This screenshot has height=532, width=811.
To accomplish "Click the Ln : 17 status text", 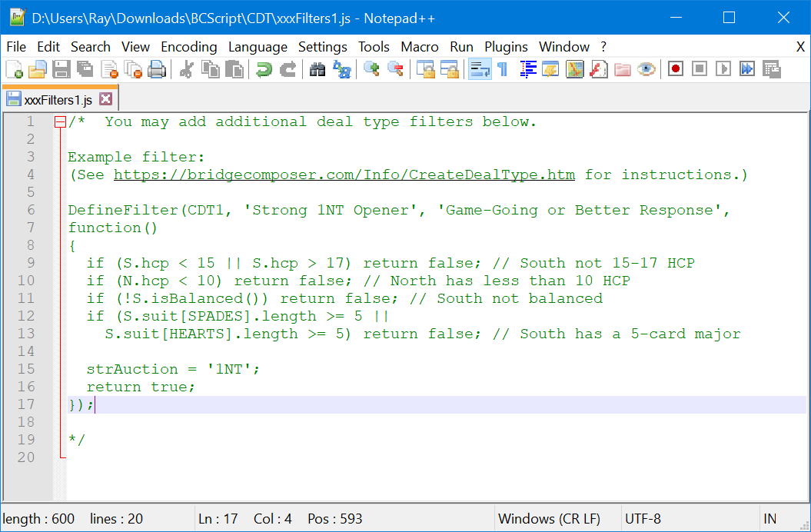I will [218, 518].
